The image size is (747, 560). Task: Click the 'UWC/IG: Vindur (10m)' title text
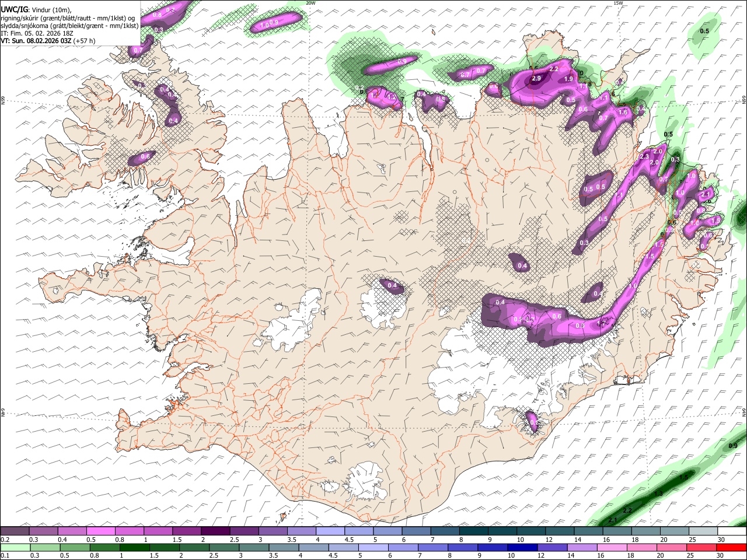(36, 9)
